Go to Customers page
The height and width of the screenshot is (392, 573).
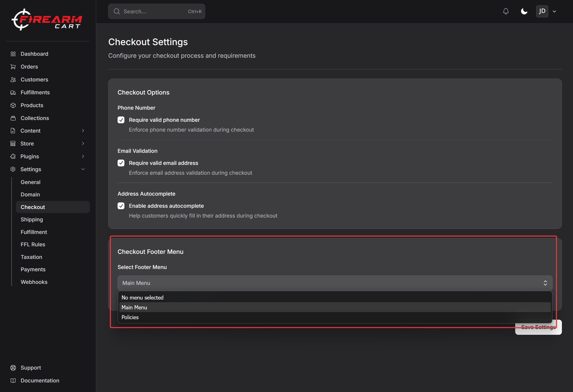click(34, 80)
